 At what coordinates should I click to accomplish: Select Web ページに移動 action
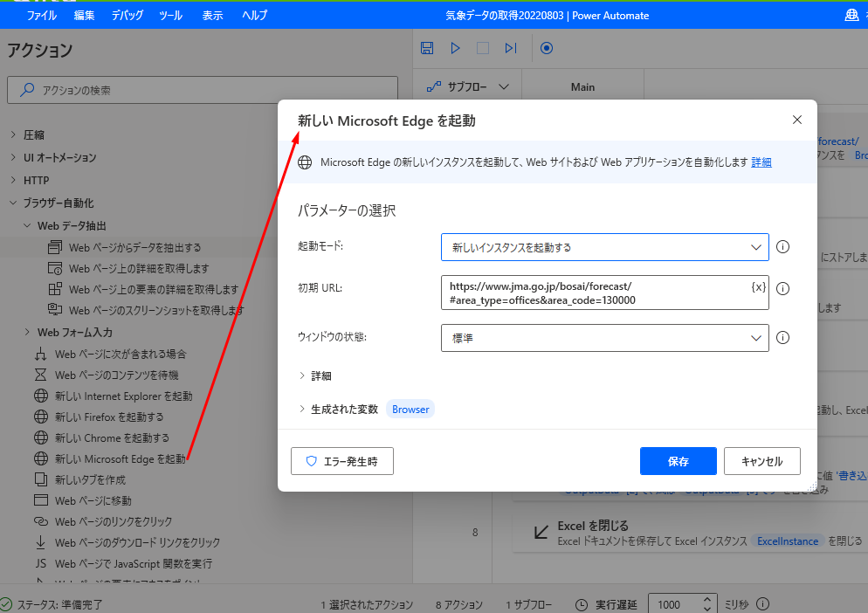[x=83, y=500]
